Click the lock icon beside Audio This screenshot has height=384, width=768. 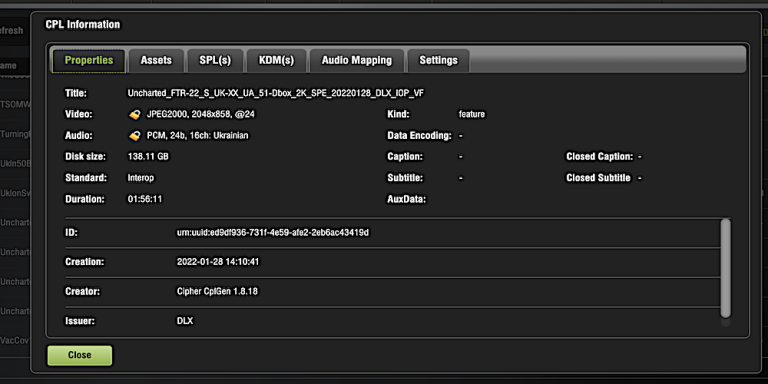tap(135, 136)
